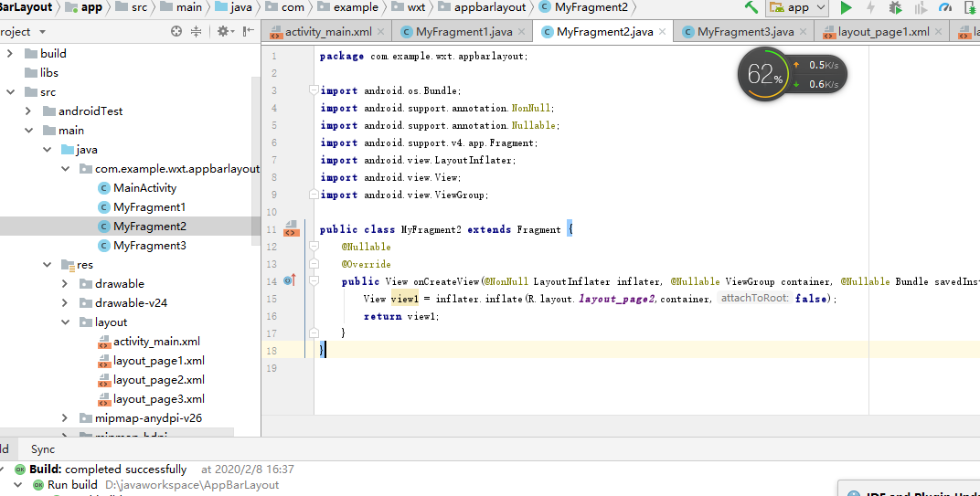Expand the mipmap-anydpi-v26 folder

click(x=65, y=418)
